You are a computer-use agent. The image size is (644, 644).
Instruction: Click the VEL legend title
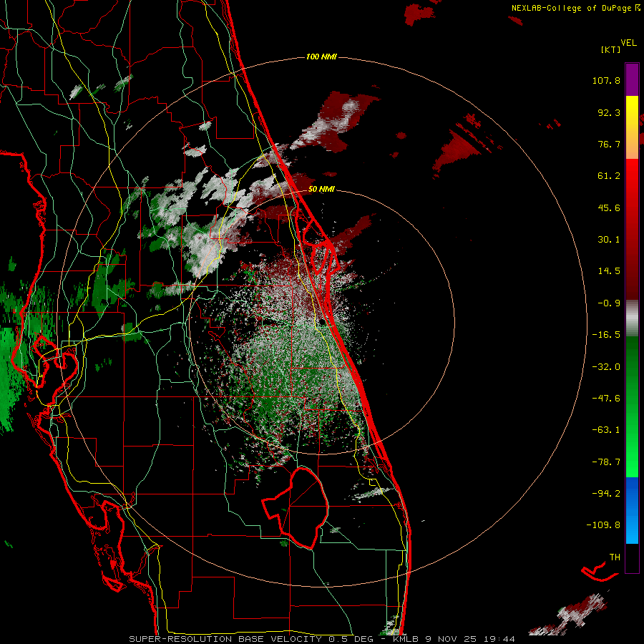point(628,43)
